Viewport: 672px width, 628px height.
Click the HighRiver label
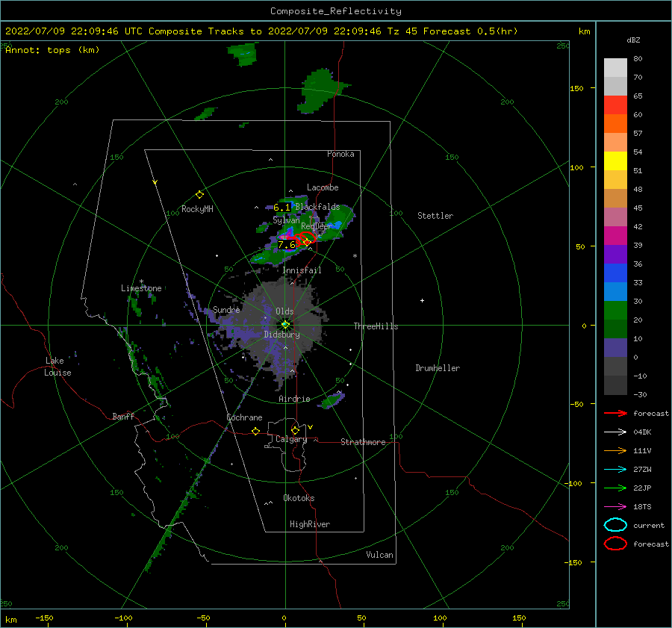tap(310, 524)
